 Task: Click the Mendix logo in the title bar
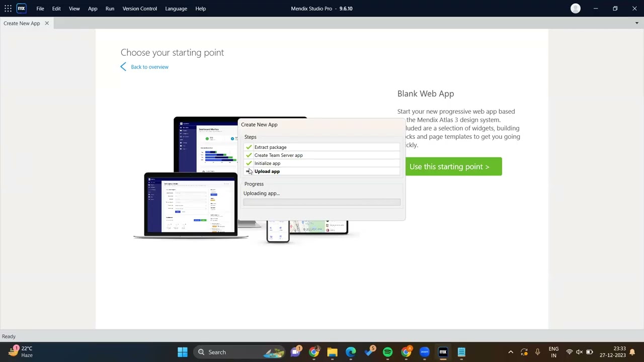click(x=21, y=9)
